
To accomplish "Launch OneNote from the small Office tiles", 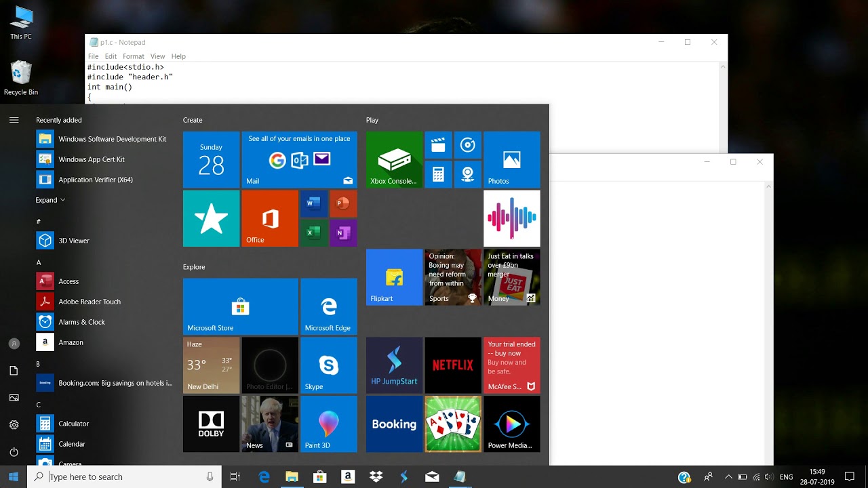I will pos(343,232).
